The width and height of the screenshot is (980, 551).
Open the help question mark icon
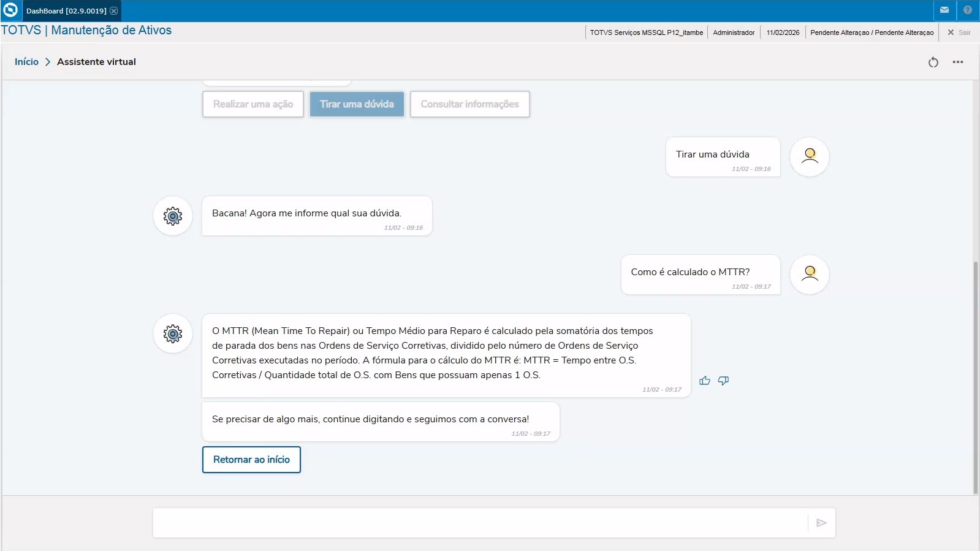(968, 10)
